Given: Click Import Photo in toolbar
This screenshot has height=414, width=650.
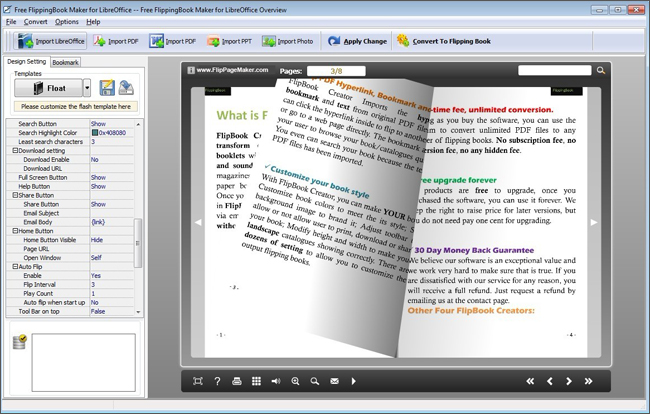Looking at the screenshot, I should pos(288,41).
